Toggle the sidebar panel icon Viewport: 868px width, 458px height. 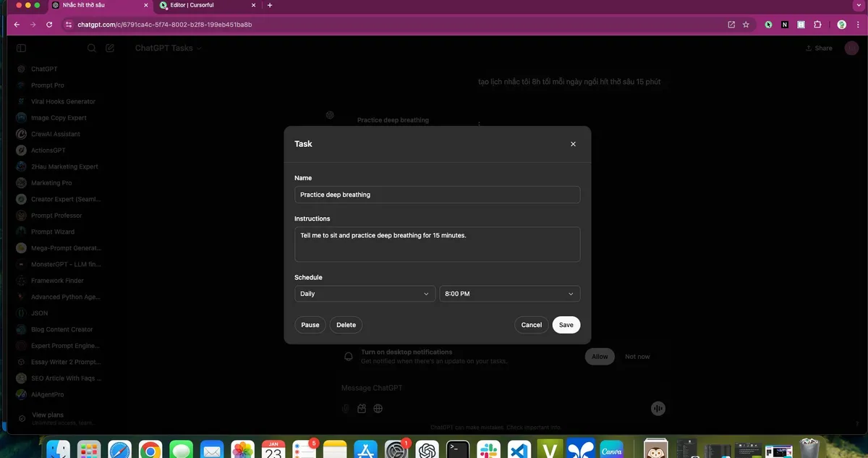[x=21, y=48]
